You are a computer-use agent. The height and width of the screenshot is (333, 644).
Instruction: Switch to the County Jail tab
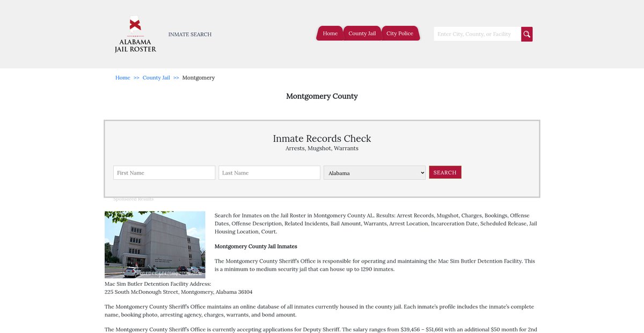click(362, 33)
